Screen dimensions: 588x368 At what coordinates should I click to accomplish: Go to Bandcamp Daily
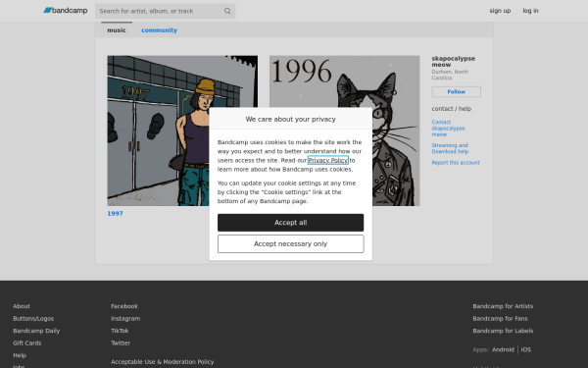pos(36,331)
